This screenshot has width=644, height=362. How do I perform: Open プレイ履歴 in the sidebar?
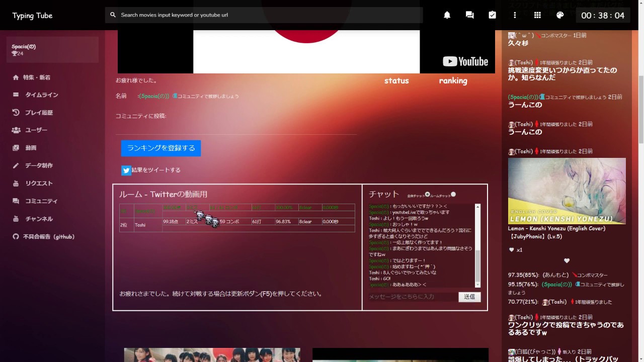click(39, 113)
